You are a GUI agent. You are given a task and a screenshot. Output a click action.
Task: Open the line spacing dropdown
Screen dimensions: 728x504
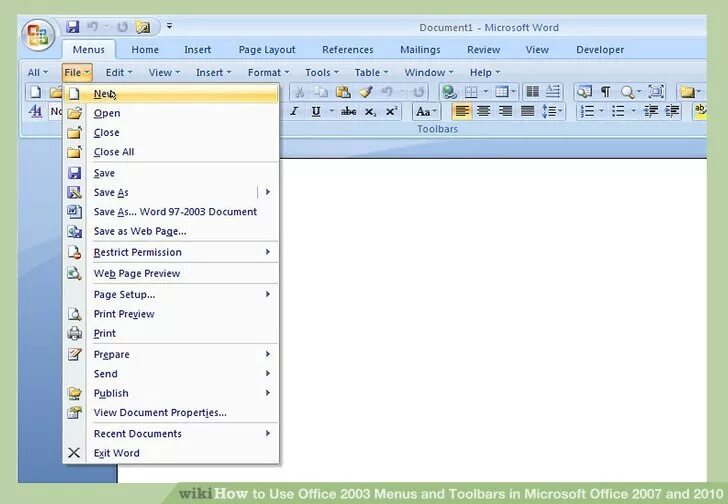(x=552, y=111)
